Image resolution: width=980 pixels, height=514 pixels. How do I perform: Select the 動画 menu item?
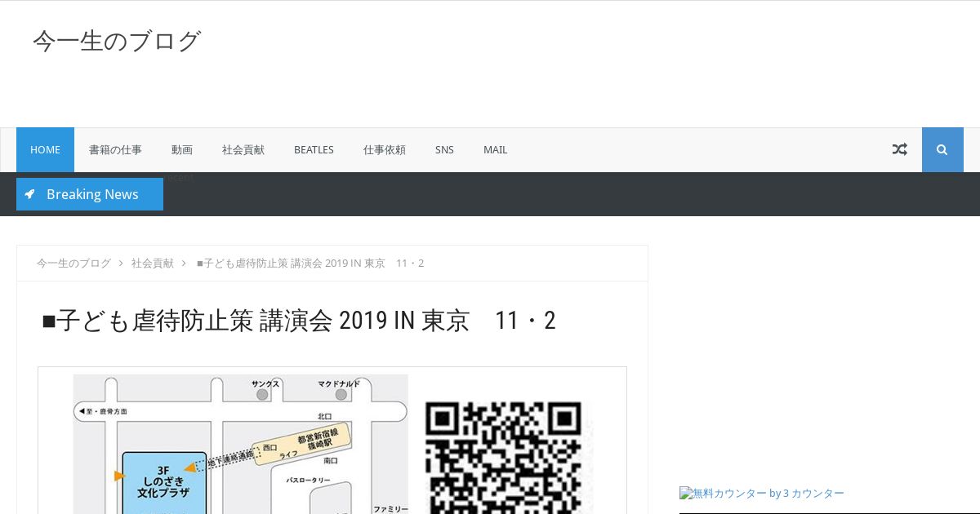coord(182,149)
